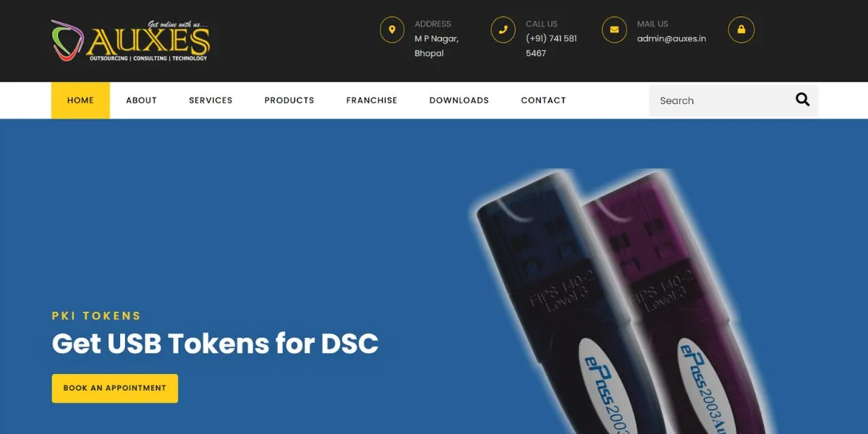Open the Home menu item
868x434 pixels.
80,101
